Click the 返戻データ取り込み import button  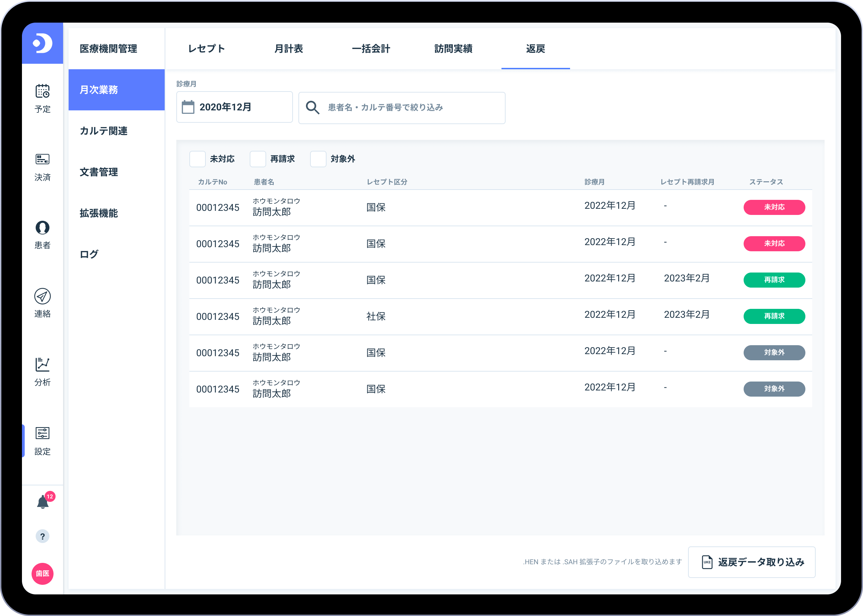tap(752, 563)
